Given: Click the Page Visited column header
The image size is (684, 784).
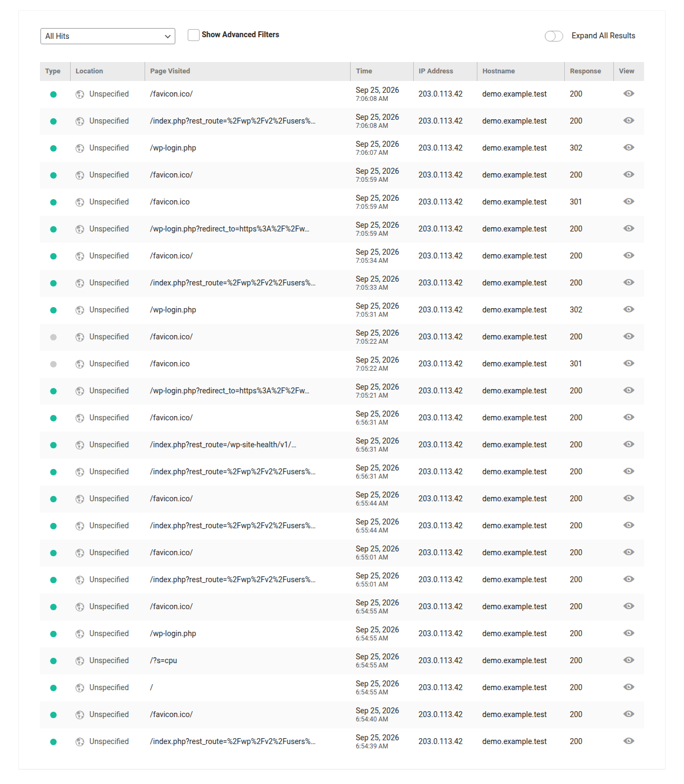Looking at the screenshot, I should pos(170,71).
